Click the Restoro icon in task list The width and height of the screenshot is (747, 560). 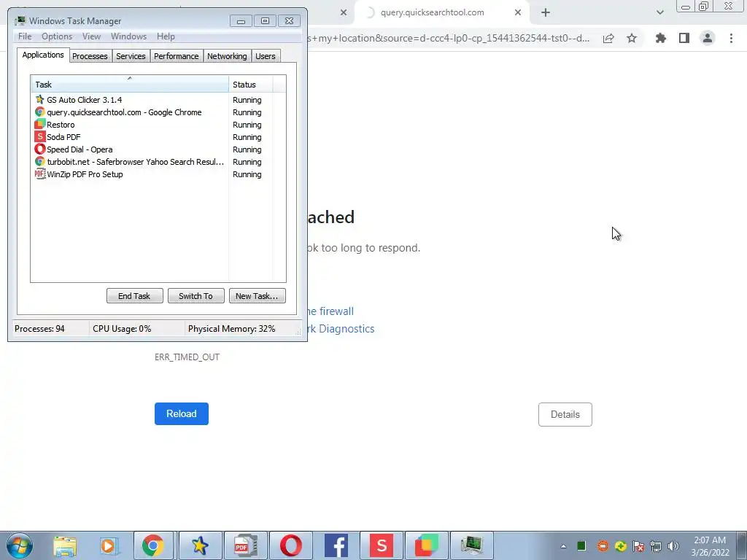[40, 124]
